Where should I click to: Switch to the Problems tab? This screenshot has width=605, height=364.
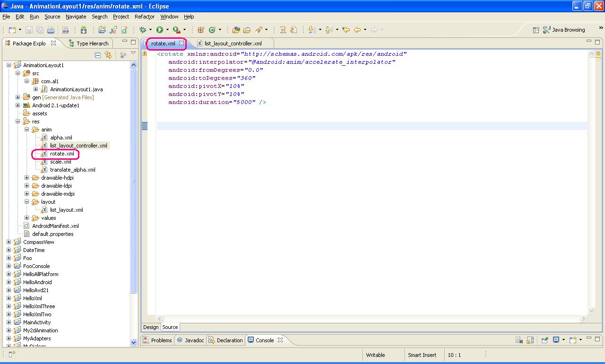pos(158,340)
